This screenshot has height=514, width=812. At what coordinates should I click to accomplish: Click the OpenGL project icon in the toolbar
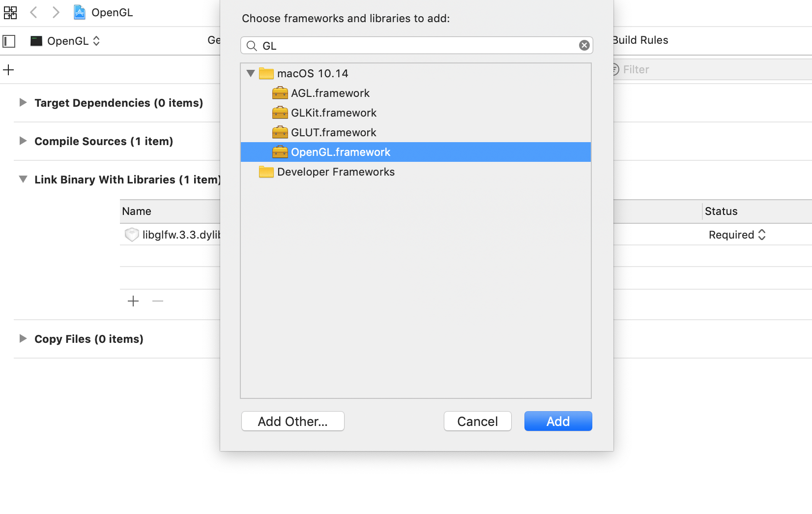pyautogui.click(x=79, y=12)
